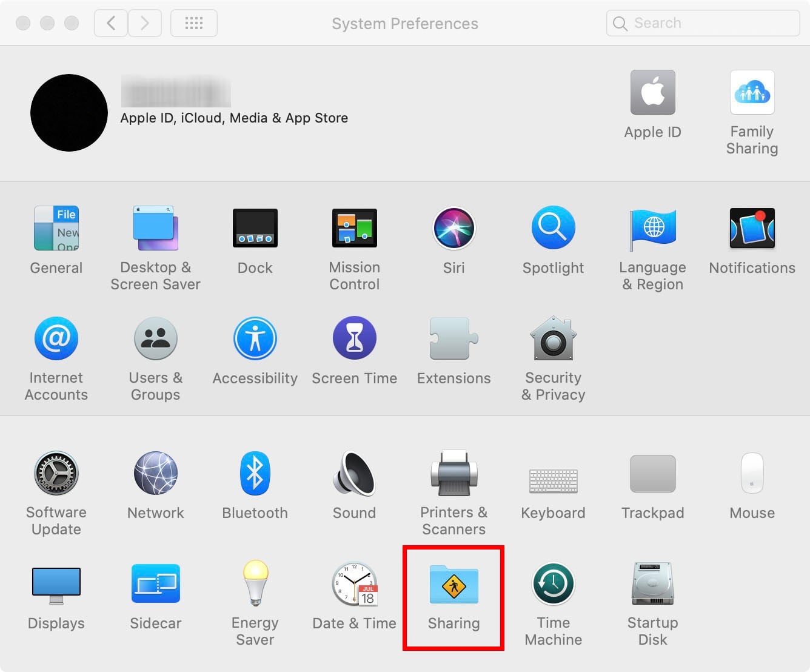This screenshot has height=672, width=810.
Task: Open the Family Sharing pane
Action: [x=752, y=92]
